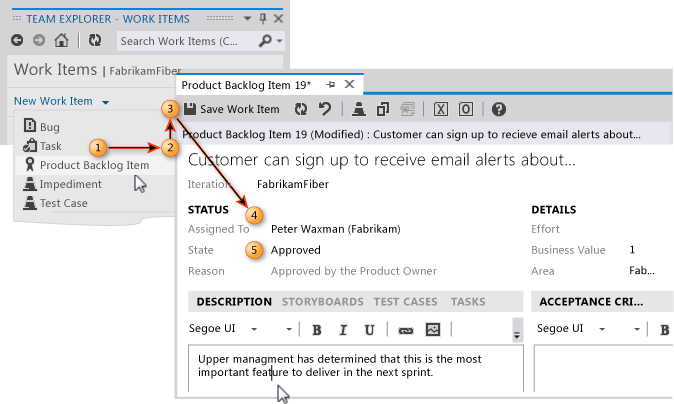Viewport: 674px width, 404px height.
Task: Click the Area field value
Action: click(x=642, y=271)
